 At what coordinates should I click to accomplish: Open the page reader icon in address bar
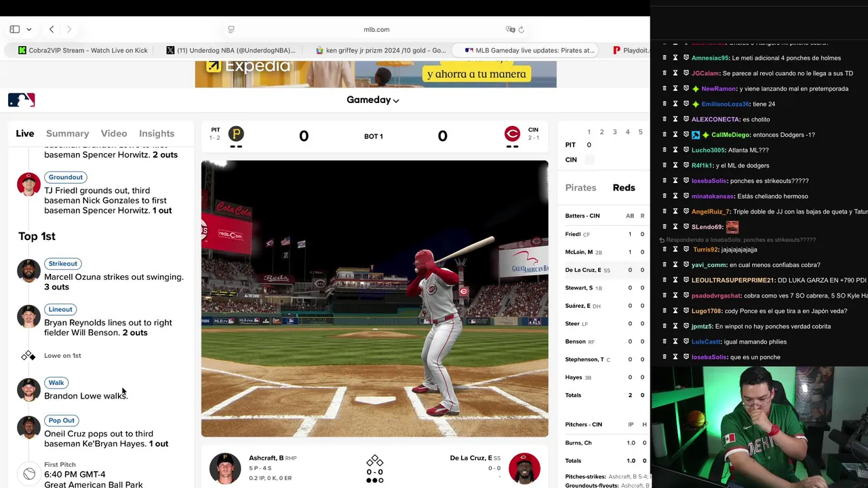231,29
